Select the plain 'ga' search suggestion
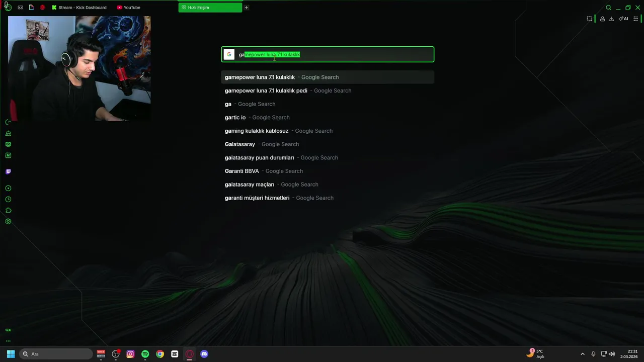The image size is (644, 362). pyautogui.click(x=328, y=104)
